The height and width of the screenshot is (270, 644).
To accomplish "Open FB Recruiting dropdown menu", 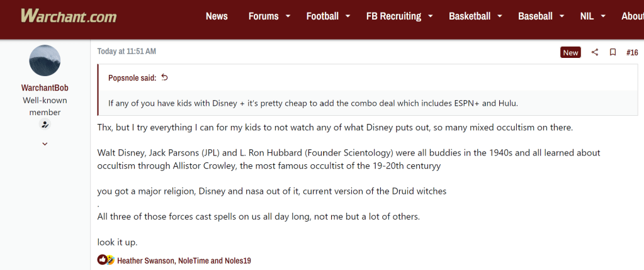I will click(431, 16).
